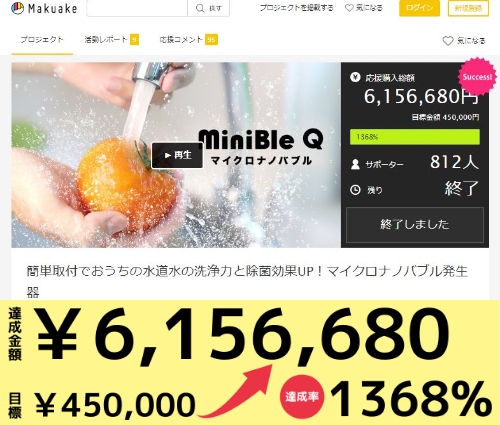Click the yen icon beside 応援購入総額
Image resolution: width=500 pixels, height=425 pixels.
[355, 78]
